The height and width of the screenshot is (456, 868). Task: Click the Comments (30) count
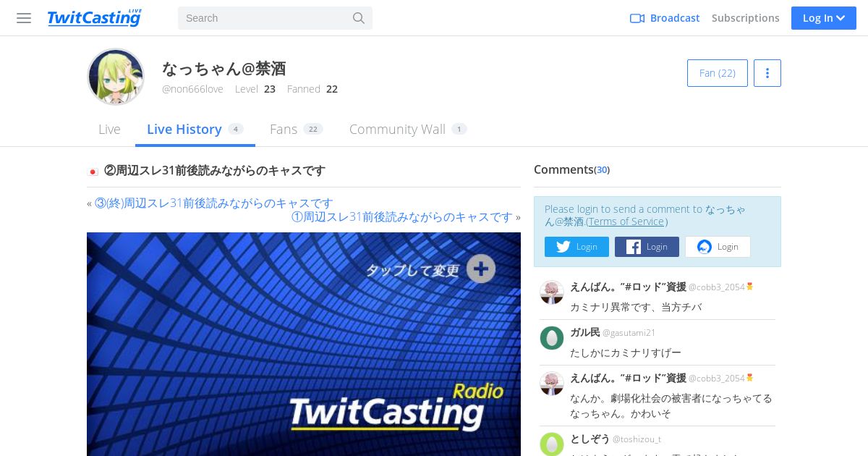[602, 170]
